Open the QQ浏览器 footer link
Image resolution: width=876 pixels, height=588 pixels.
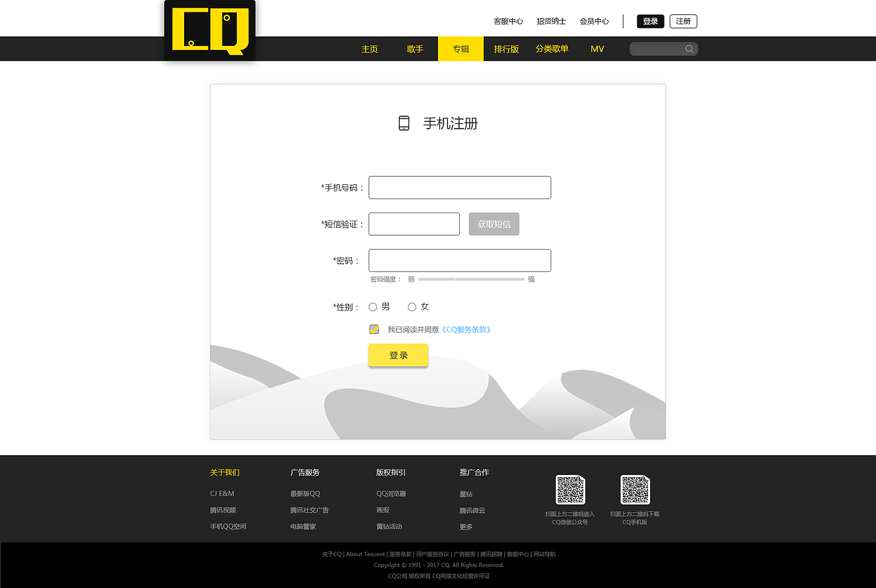(x=391, y=494)
